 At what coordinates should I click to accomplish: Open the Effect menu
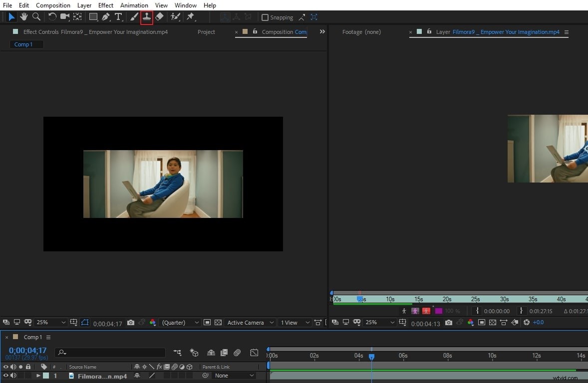point(105,5)
